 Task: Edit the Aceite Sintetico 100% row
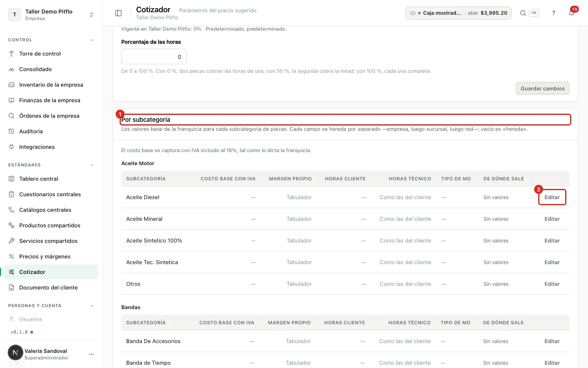click(x=552, y=240)
